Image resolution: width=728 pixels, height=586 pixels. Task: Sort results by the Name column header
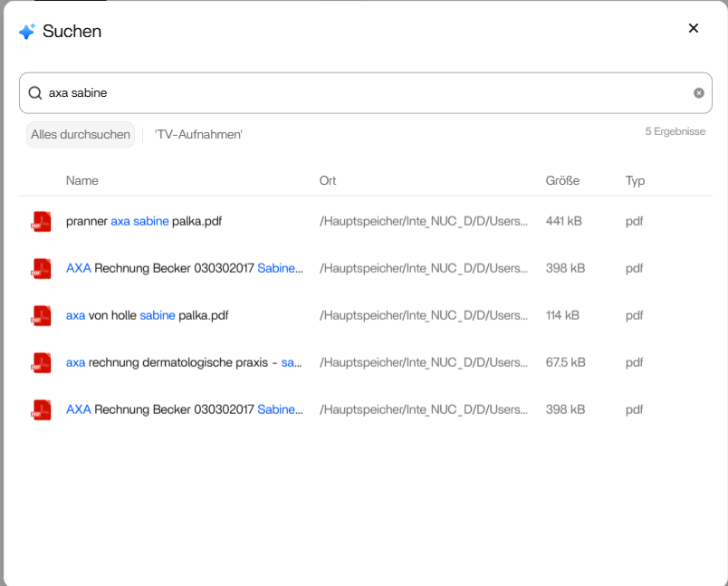(81, 181)
